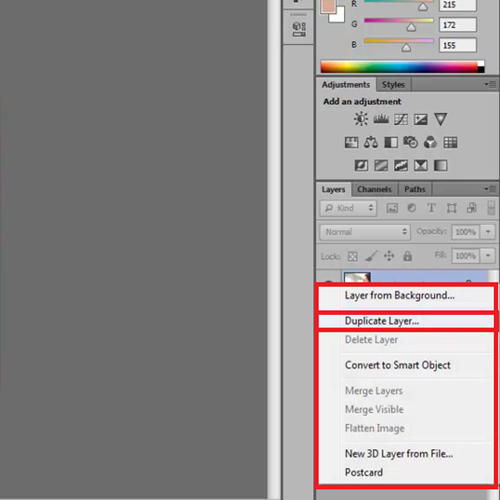This screenshot has height=500, width=500.
Task: Open the Normal blend mode dropdown
Action: tap(365, 232)
